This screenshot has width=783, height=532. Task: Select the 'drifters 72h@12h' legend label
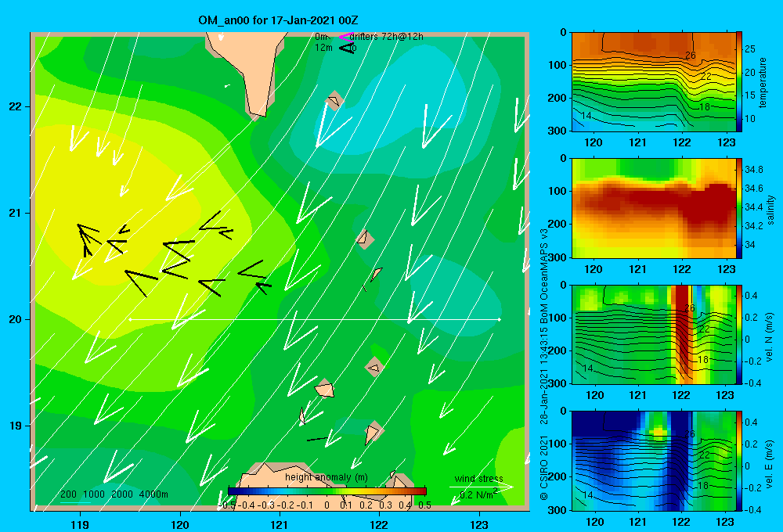pos(386,37)
